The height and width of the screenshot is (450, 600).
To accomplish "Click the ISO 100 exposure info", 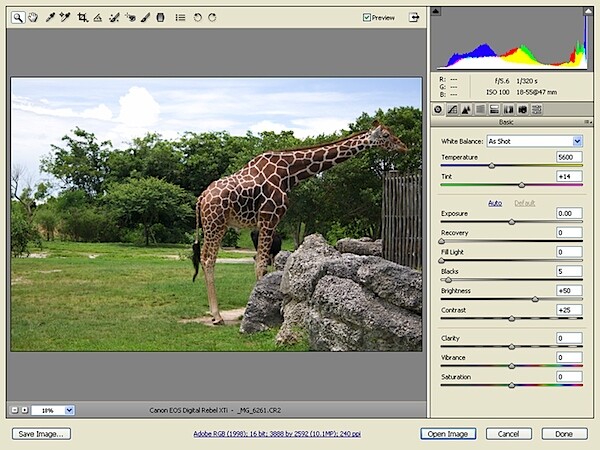I will [x=498, y=92].
